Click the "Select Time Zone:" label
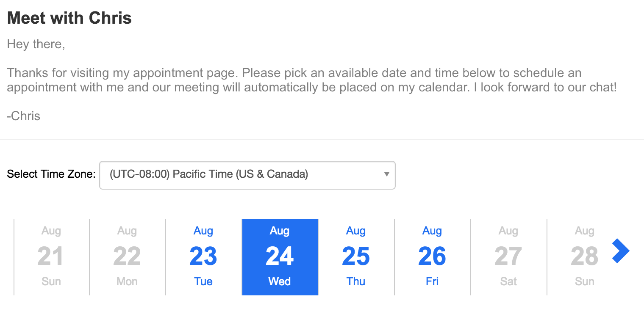This screenshot has width=644, height=314. click(x=51, y=174)
